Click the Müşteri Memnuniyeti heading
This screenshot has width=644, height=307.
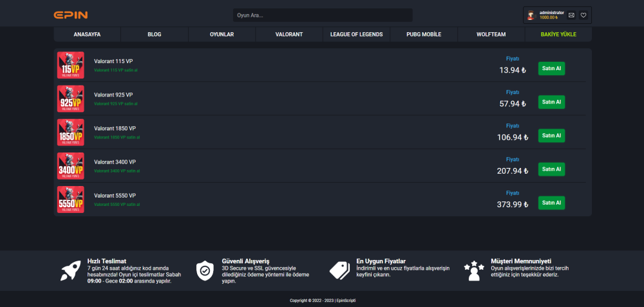coord(521,261)
